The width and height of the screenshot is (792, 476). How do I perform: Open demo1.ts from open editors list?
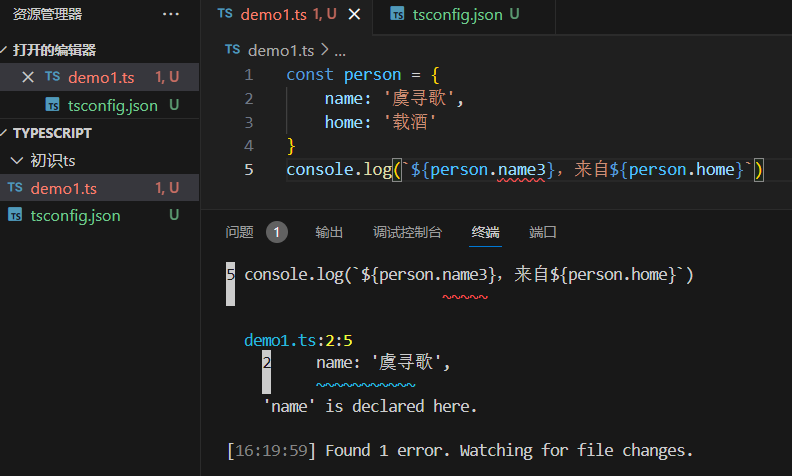[x=100, y=77]
